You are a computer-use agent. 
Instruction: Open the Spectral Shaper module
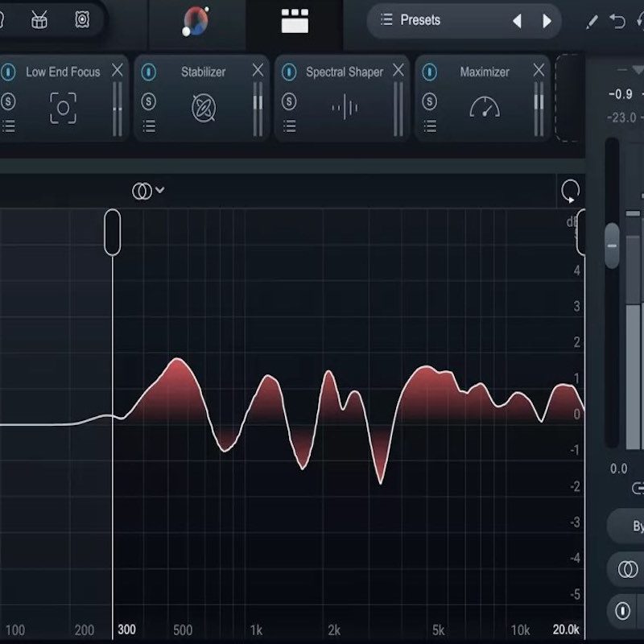pos(345,107)
